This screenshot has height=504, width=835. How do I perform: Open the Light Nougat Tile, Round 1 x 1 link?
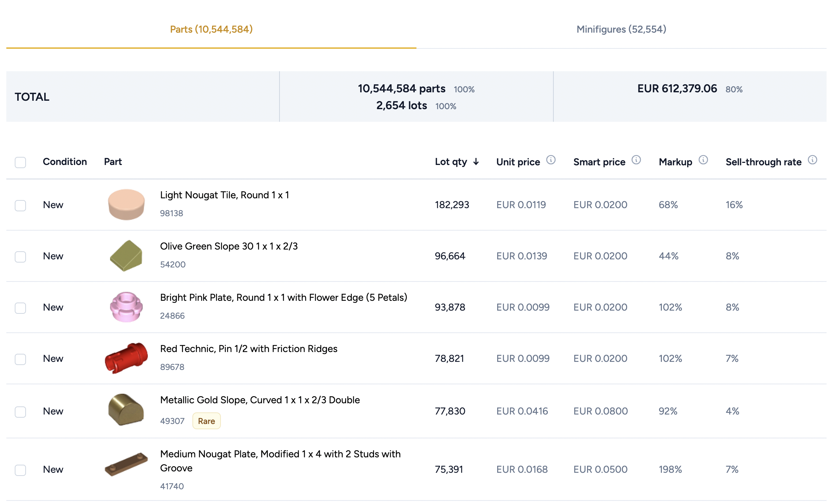(x=224, y=195)
